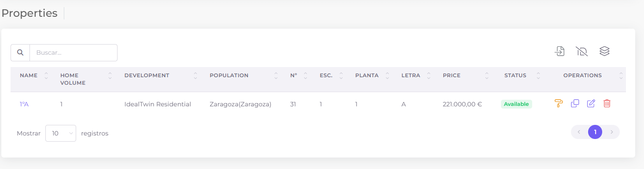
Task: Duplicate the 1ºA property row
Action: click(575, 104)
